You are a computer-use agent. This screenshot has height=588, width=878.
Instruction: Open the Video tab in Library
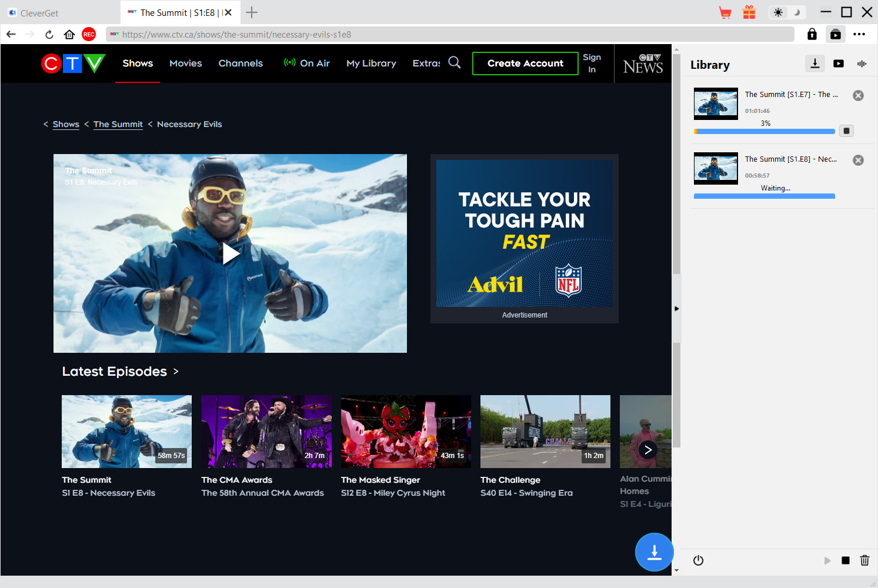click(838, 64)
